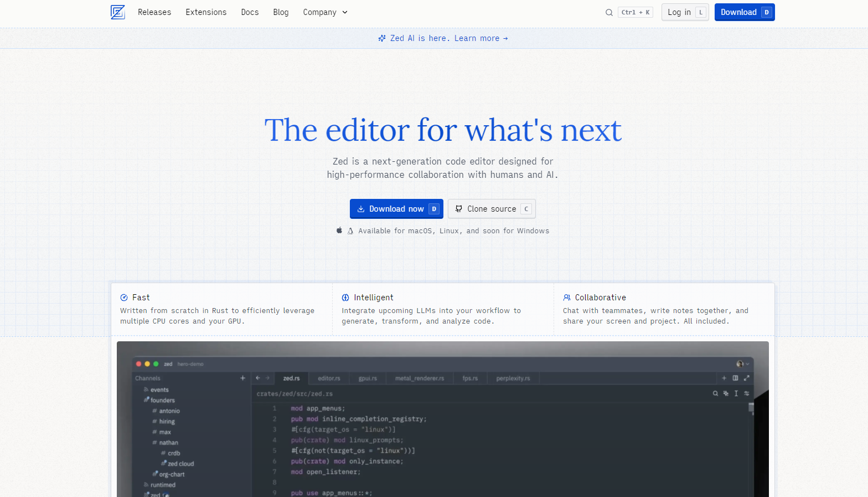Open the Releases page
The width and height of the screenshot is (868, 497).
coord(154,12)
